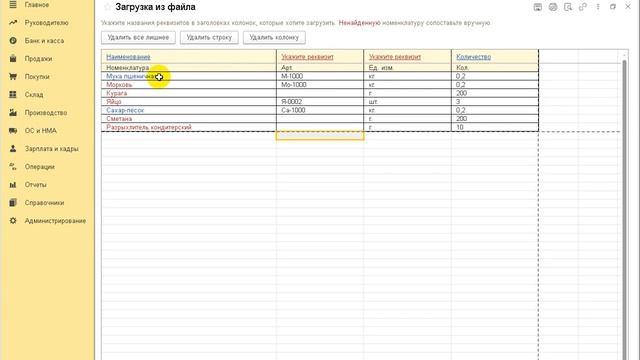Open Продажи menu section
This screenshot has height=360, width=640.
click(x=38, y=58)
